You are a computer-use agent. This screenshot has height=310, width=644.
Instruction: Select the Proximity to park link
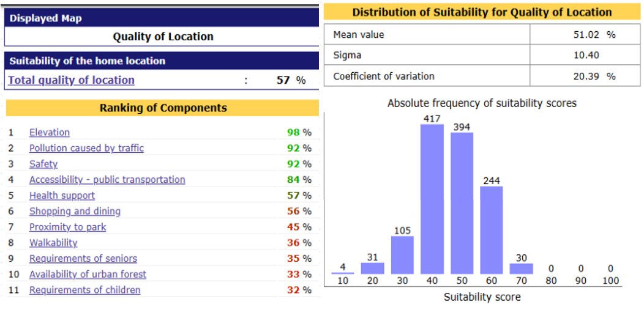coord(67,227)
